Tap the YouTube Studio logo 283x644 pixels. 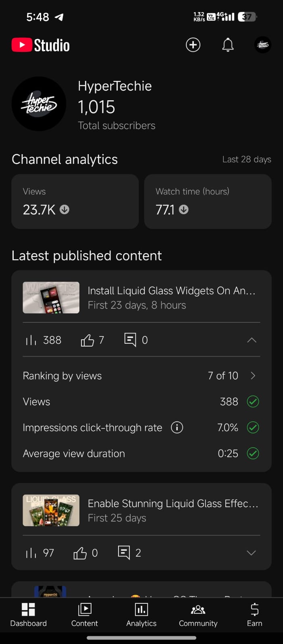click(41, 45)
